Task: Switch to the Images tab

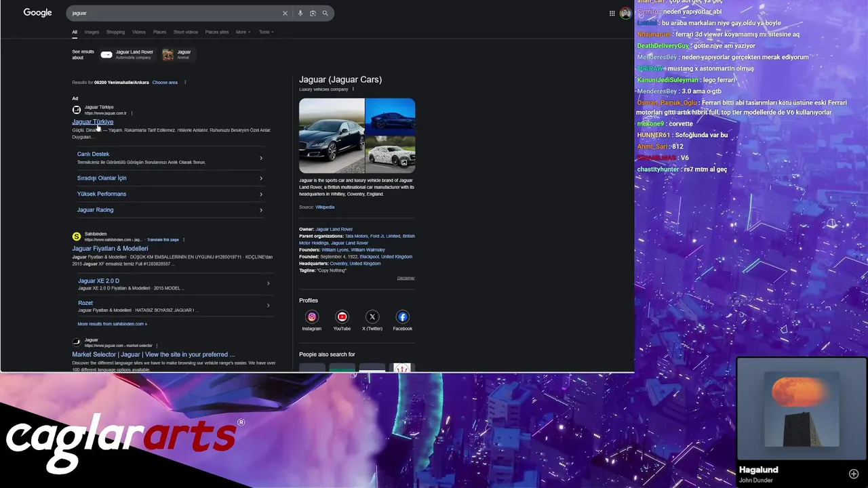Action: [x=92, y=32]
